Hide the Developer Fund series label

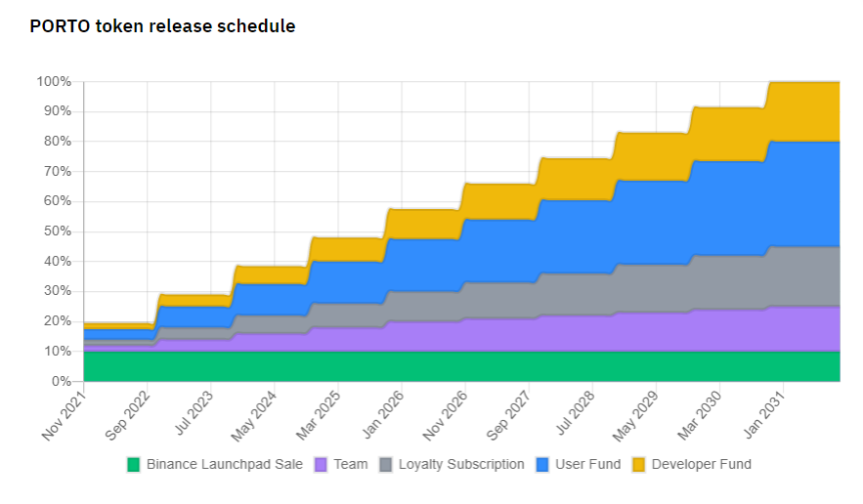[x=701, y=464]
